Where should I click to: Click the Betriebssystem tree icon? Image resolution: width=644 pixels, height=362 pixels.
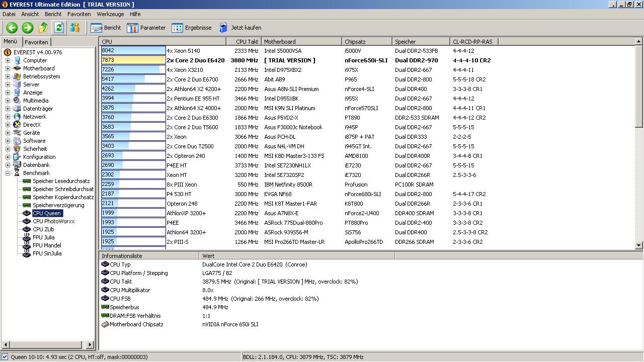pos(18,76)
